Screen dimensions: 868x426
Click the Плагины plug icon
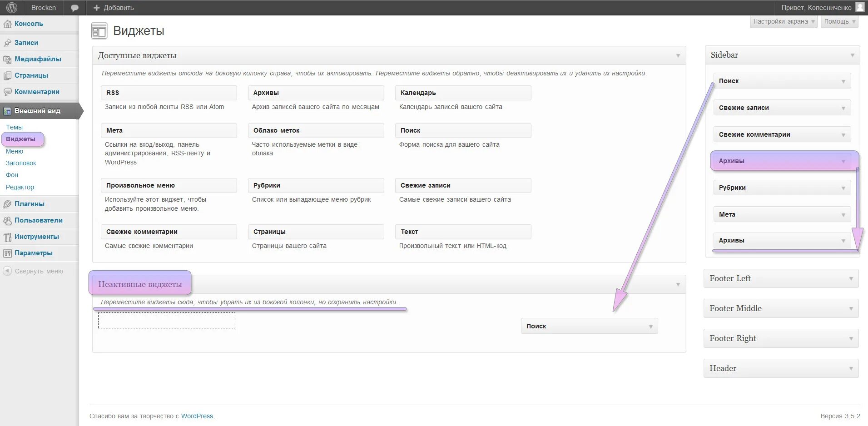(x=7, y=204)
